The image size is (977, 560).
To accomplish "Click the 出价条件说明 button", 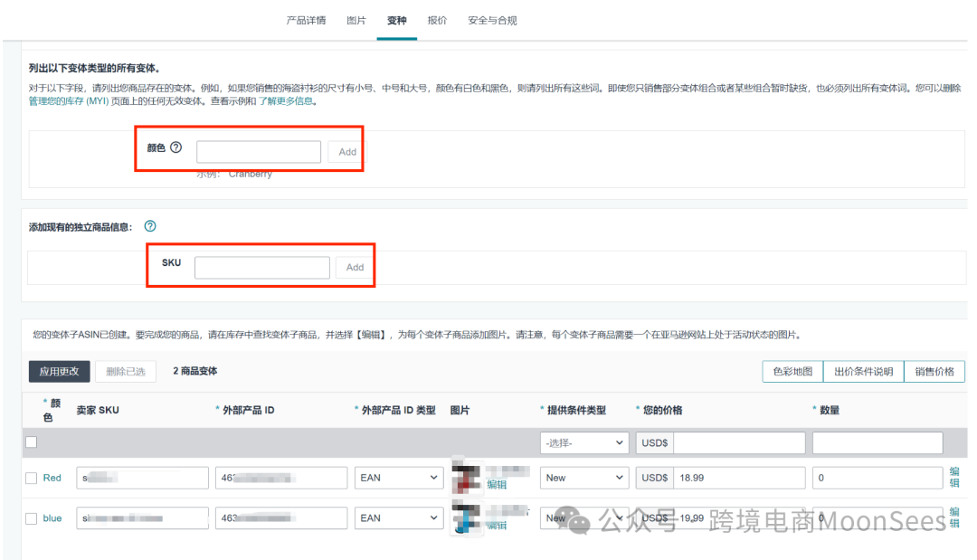I will pyautogui.click(x=863, y=371).
